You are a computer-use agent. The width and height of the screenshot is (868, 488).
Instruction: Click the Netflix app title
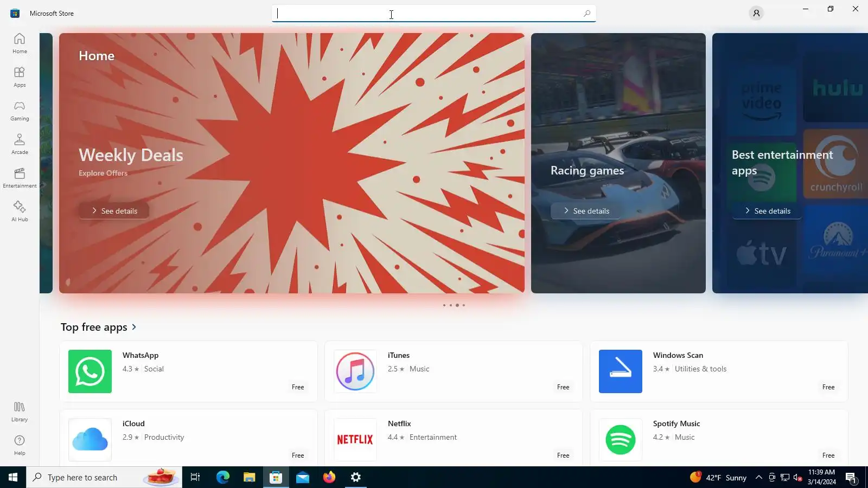(399, 423)
